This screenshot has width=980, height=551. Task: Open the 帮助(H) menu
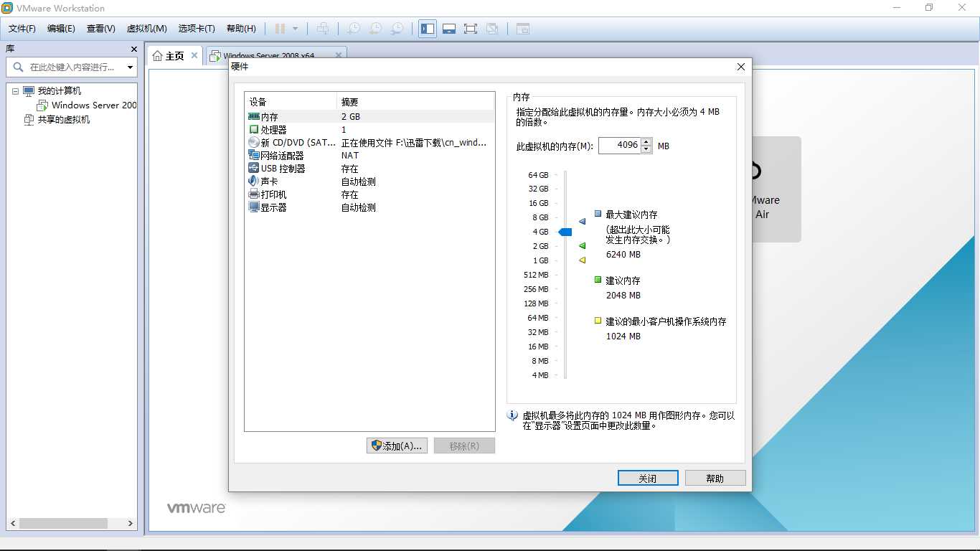tap(241, 29)
